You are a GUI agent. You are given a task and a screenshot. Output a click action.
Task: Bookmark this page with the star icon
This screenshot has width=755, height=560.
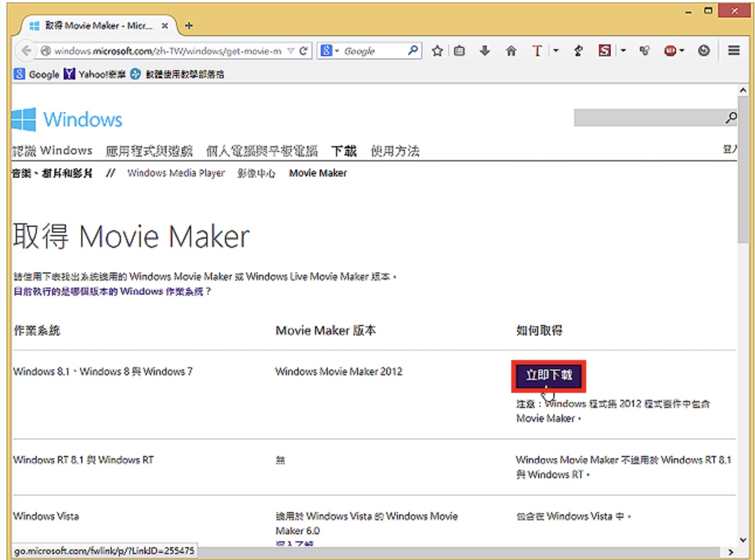(437, 51)
